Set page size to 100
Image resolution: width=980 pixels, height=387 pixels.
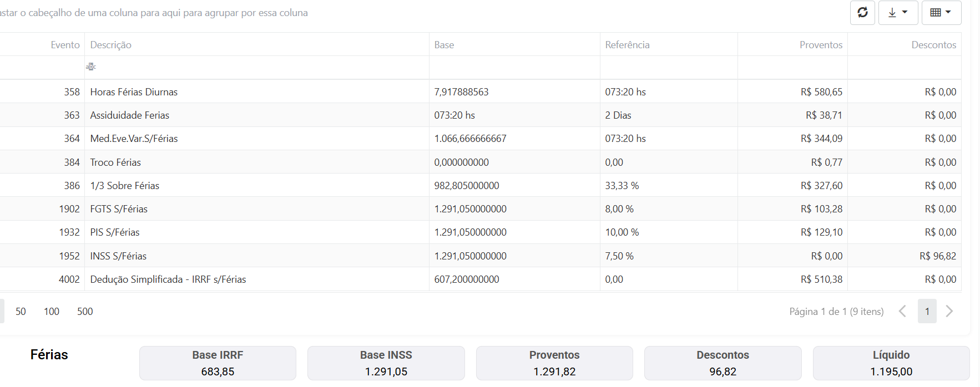(52, 312)
